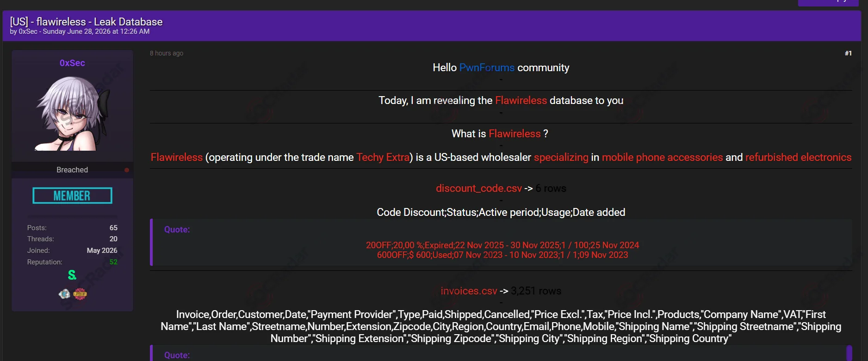Click the PwnForums link in greeting
Screen dimensions: 868x361
[x=487, y=67]
